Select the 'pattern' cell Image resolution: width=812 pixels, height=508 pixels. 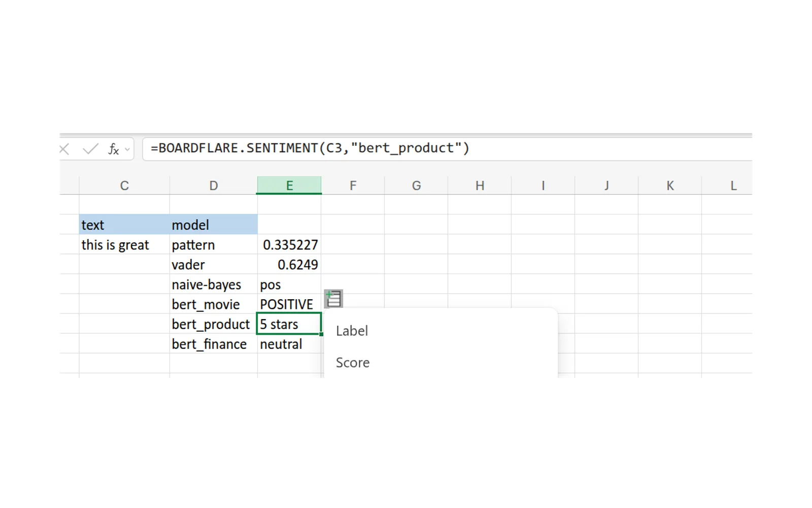pyautogui.click(x=214, y=244)
